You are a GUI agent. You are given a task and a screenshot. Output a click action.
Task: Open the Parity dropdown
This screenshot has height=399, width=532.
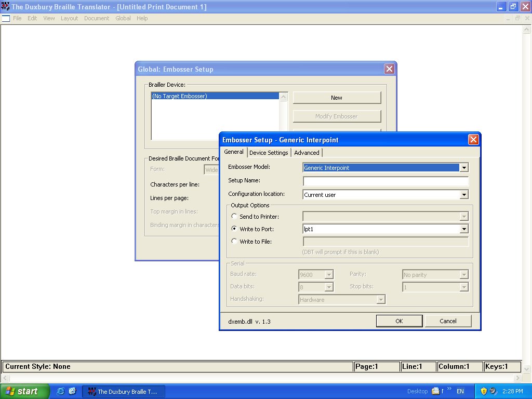[x=464, y=274]
